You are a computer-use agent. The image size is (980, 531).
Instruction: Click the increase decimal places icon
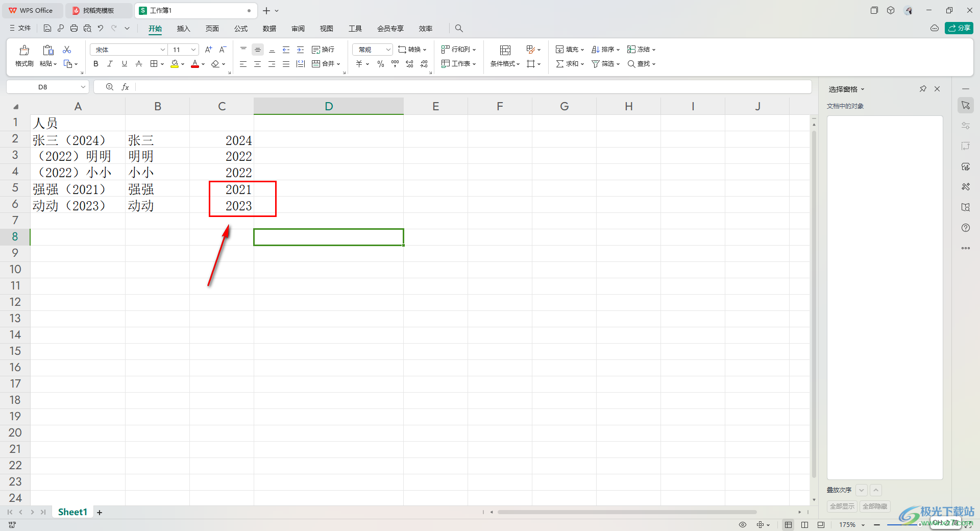pyautogui.click(x=409, y=64)
